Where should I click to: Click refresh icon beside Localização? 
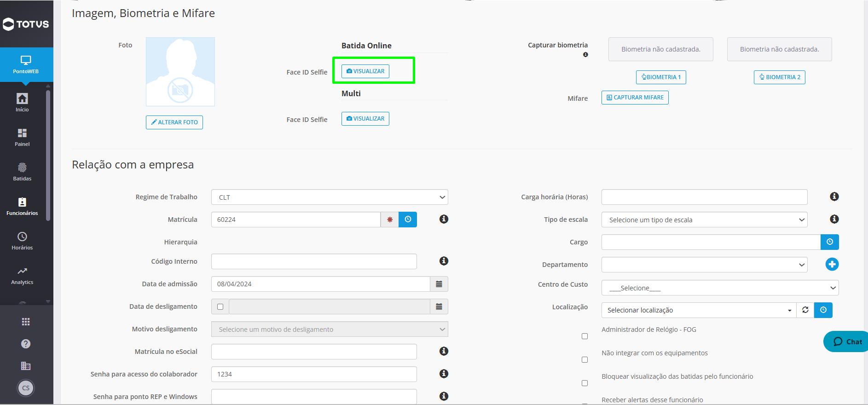[805, 310]
